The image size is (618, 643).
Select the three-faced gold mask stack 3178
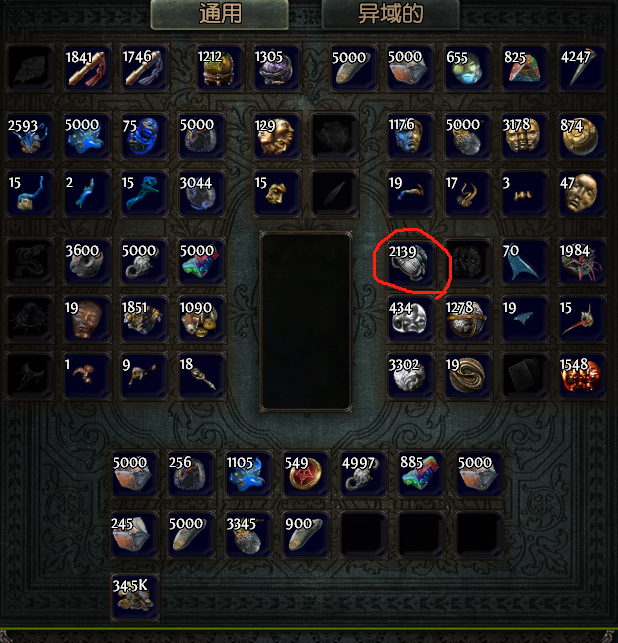point(525,136)
